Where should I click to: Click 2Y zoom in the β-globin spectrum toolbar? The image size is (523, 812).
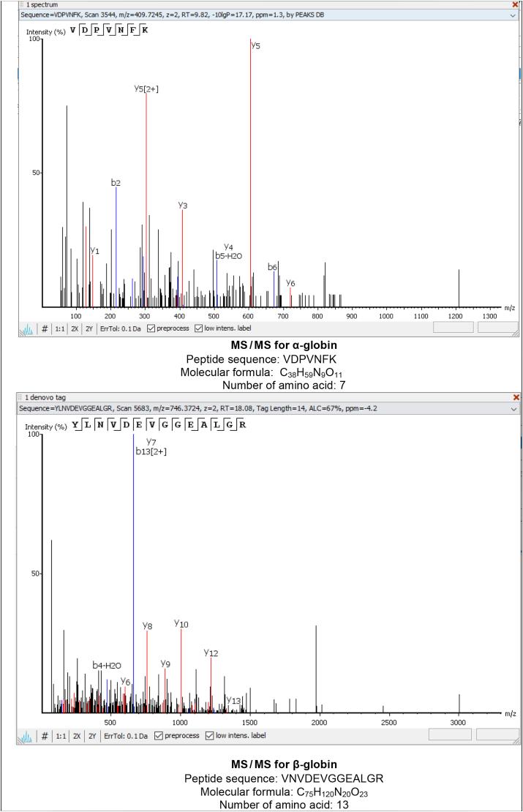click(x=92, y=736)
